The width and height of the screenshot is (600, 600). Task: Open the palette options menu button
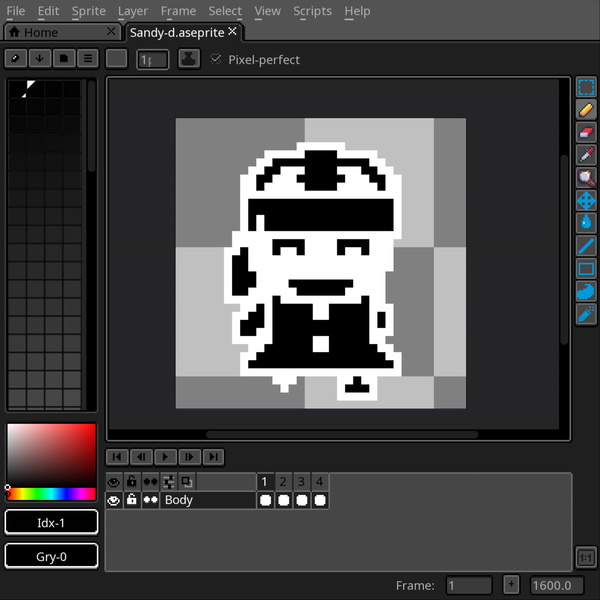(88, 59)
